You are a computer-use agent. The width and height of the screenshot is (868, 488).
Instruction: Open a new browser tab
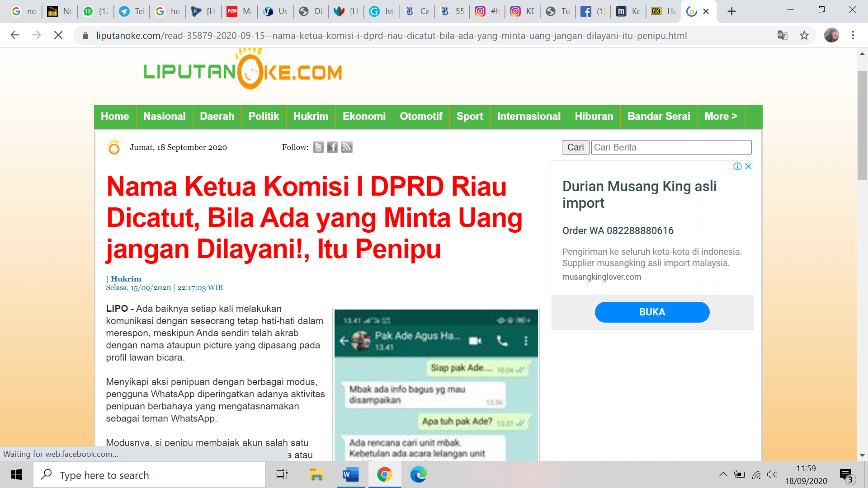(731, 11)
